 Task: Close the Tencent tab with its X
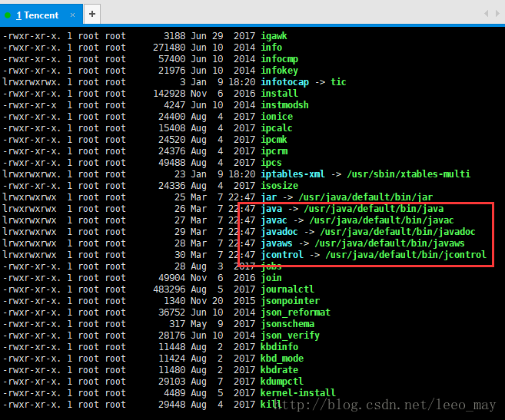[x=72, y=15]
